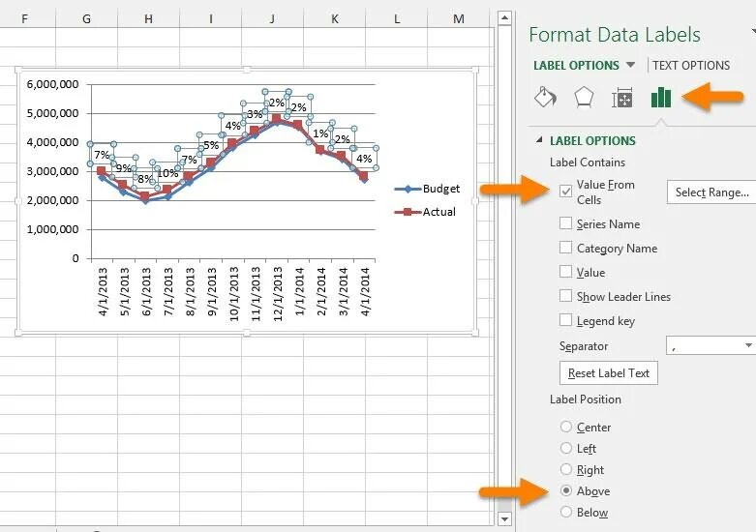Screen dimensions: 756x532
Task: Select the Right label position
Action: (x=566, y=469)
